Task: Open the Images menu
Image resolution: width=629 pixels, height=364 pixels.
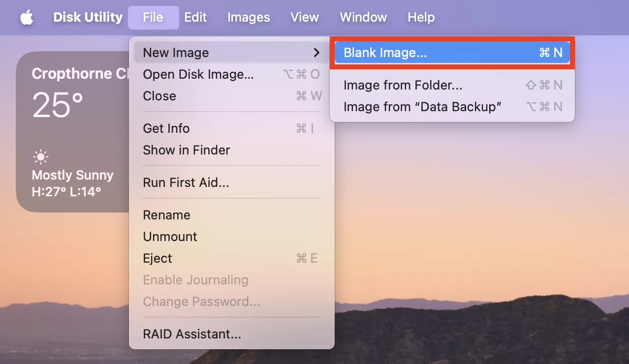Action: tap(249, 18)
